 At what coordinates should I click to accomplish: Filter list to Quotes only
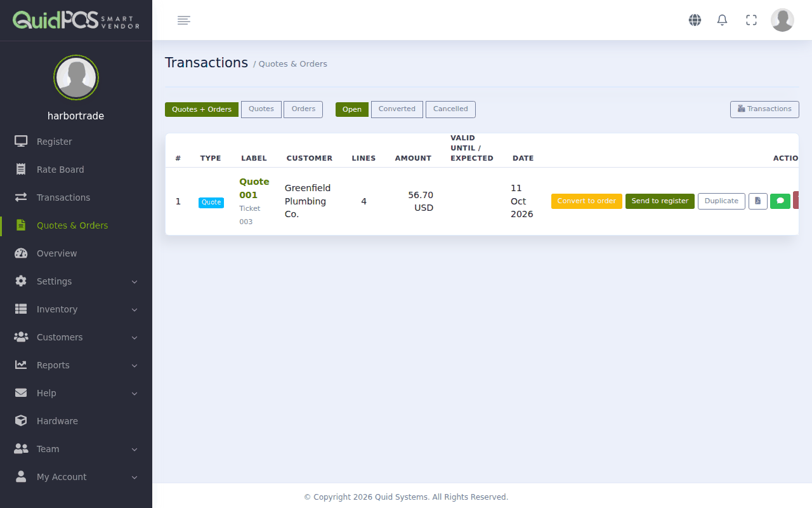pyautogui.click(x=261, y=109)
